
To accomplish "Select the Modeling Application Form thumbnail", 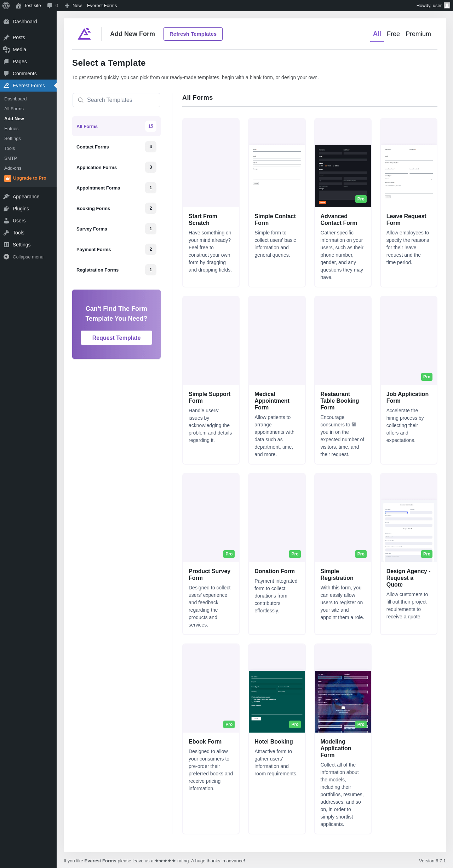I will pos(343,688).
